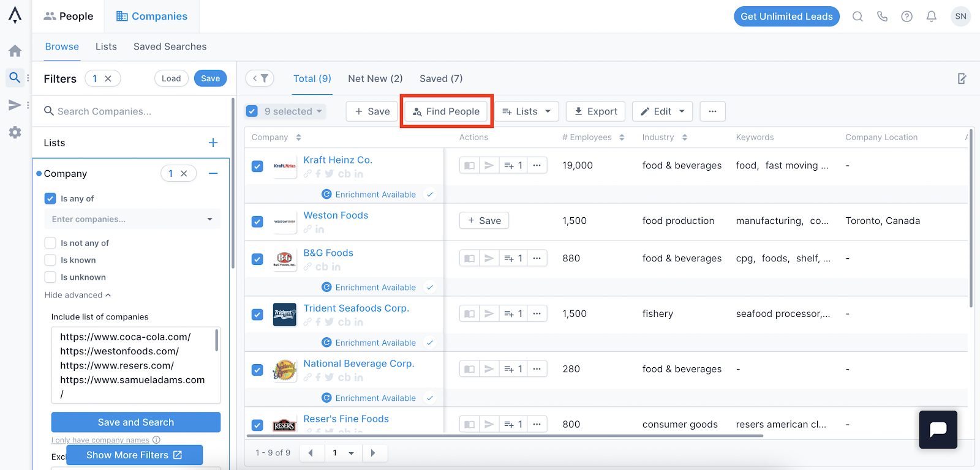Show the Net New (2) tab

(x=375, y=78)
